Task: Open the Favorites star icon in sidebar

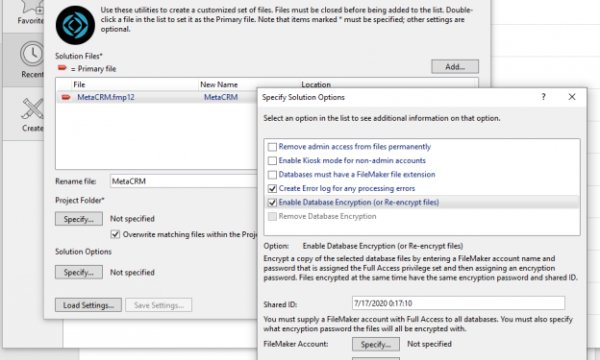Action: click(32, 7)
